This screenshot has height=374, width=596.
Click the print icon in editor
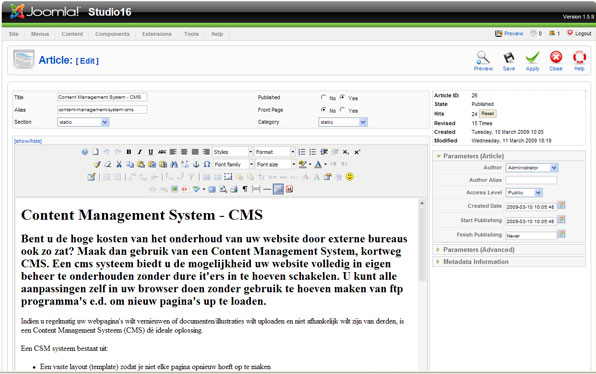coord(234,189)
